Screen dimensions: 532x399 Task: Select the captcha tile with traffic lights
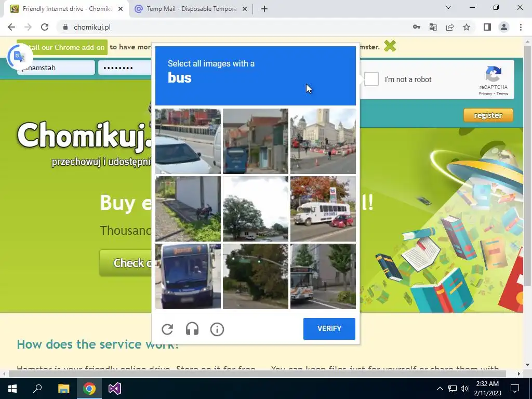pyautogui.click(x=256, y=276)
